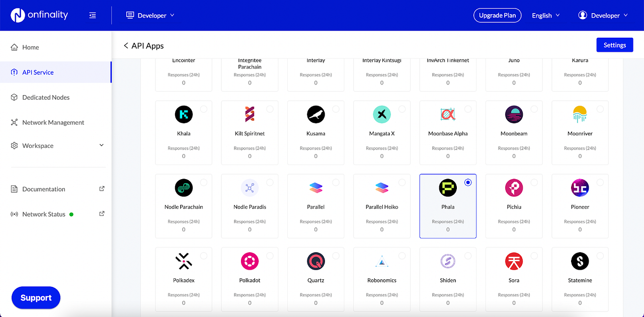Click the Polkadex logo
This screenshot has width=644, height=317.
(x=184, y=262)
